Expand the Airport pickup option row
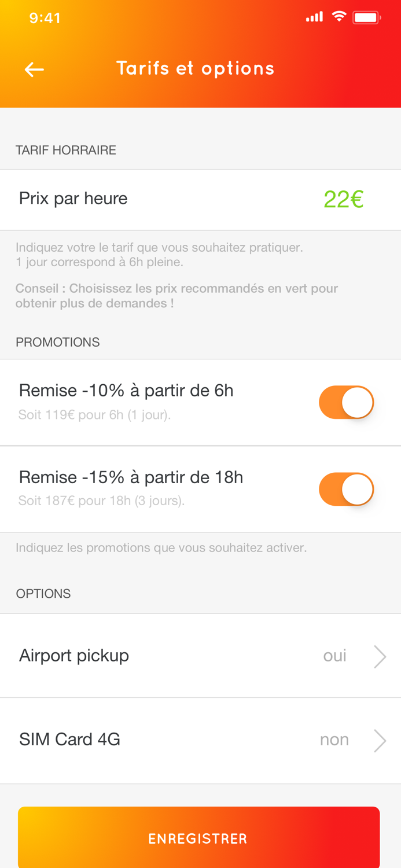 200,656
